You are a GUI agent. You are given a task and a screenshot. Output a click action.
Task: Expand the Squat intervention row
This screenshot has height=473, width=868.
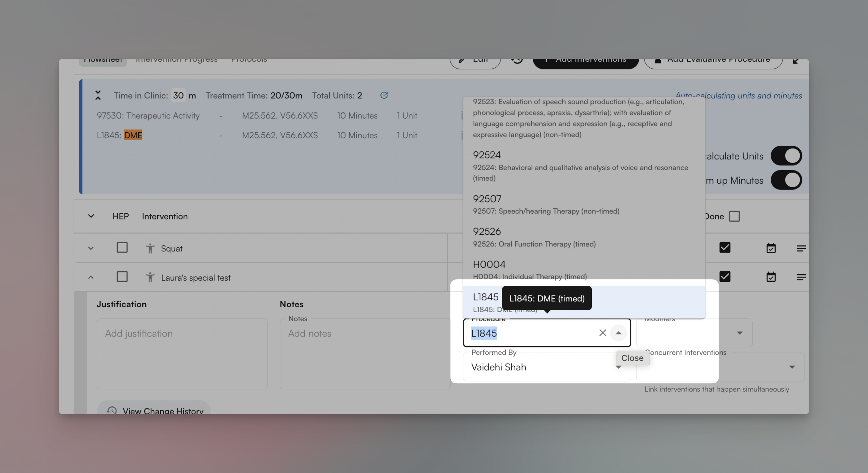[91, 248]
